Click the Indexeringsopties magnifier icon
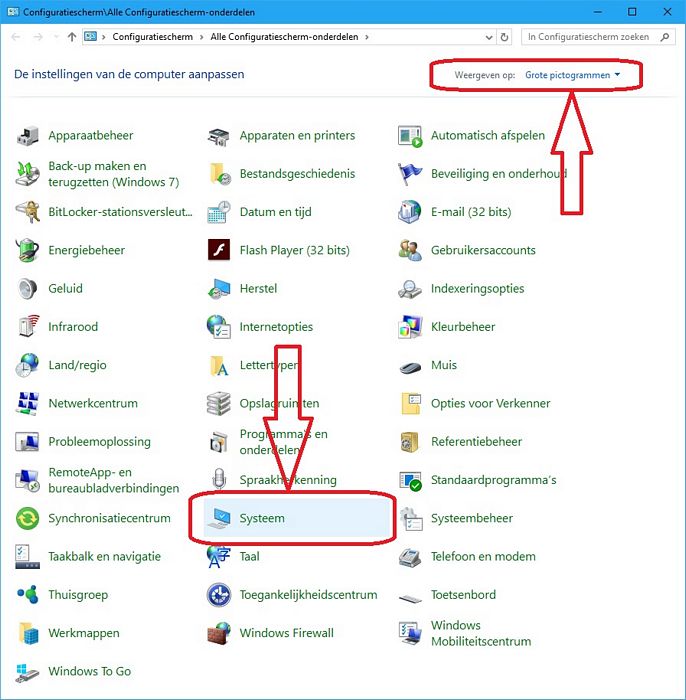Screen dimensions: 686x700 coord(410,289)
